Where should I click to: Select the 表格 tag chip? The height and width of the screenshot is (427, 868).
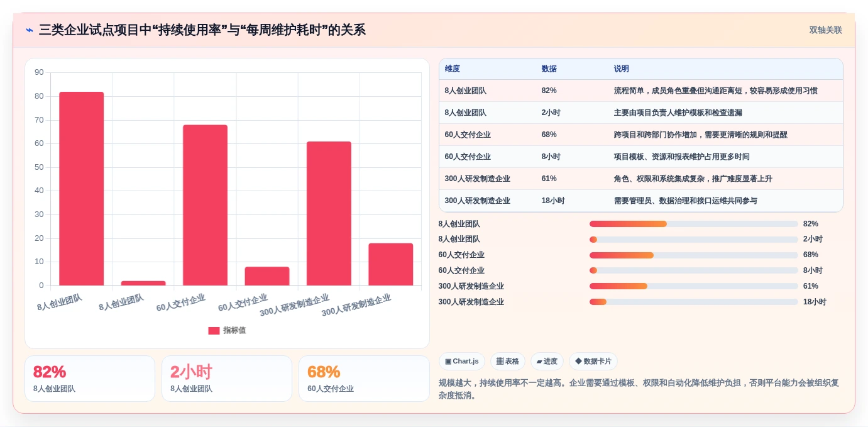pyautogui.click(x=508, y=362)
